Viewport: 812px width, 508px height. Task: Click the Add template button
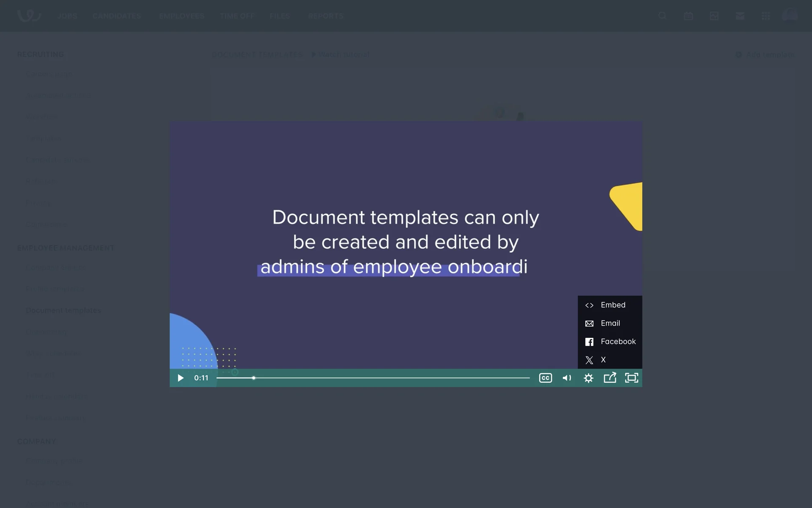click(765, 55)
